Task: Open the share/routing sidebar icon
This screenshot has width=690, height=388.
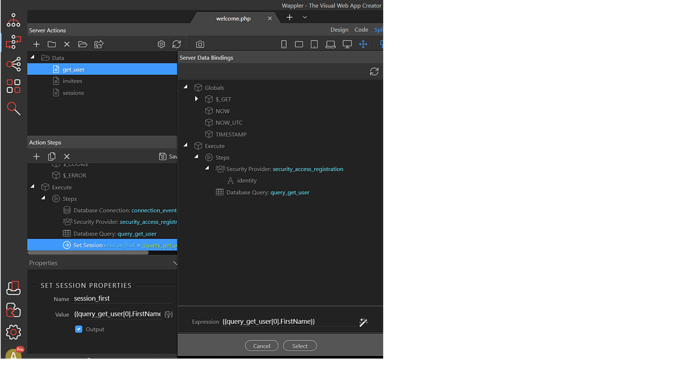Action: pos(13,64)
